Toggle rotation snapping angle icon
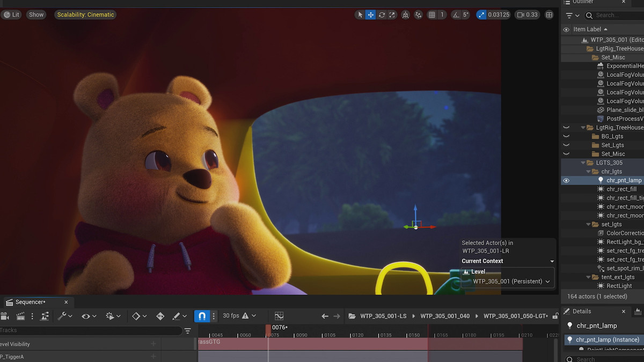 (x=456, y=14)
